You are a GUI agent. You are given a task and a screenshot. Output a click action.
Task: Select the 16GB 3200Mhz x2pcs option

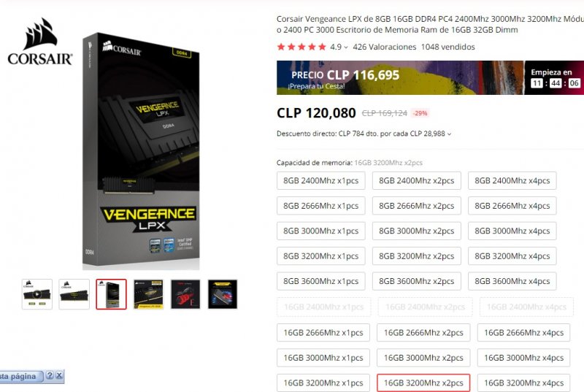pyautogui.click(x=423, y=383)
